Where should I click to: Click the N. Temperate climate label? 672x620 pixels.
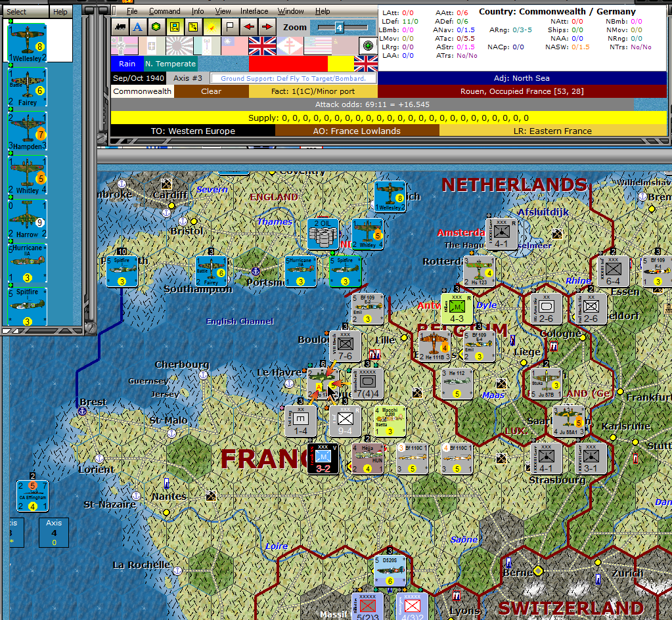pyautogui.click(x=170, y=64)
